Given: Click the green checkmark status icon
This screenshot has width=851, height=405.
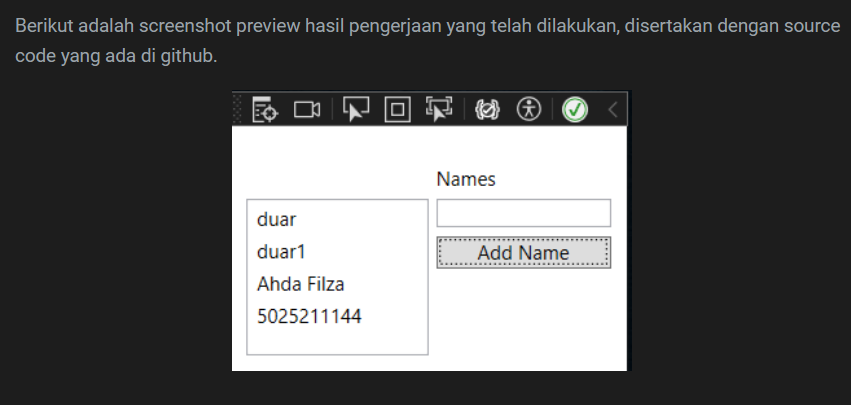Looking at the screenshot, I should click(x=575, y=110).
